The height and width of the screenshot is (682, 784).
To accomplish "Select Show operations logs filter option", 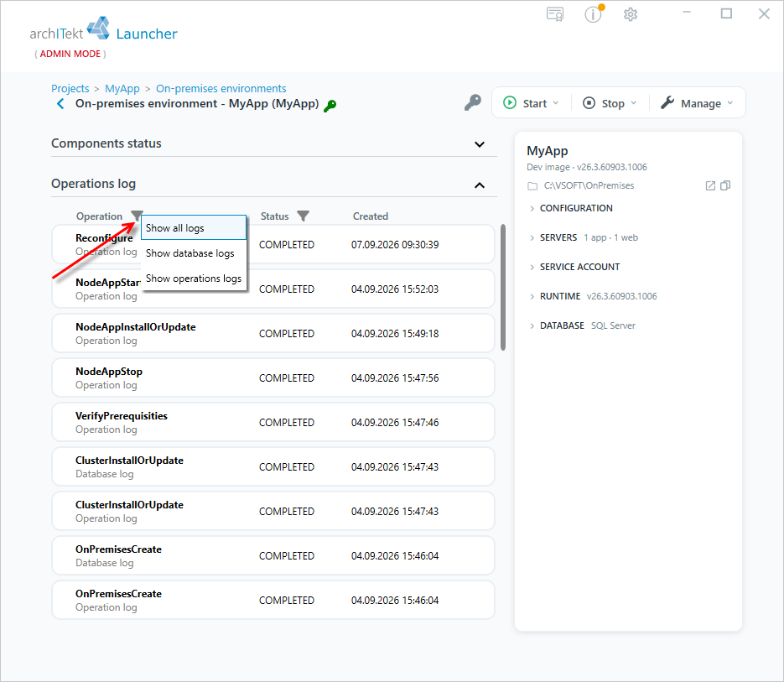I will click(x=194, y=279).
